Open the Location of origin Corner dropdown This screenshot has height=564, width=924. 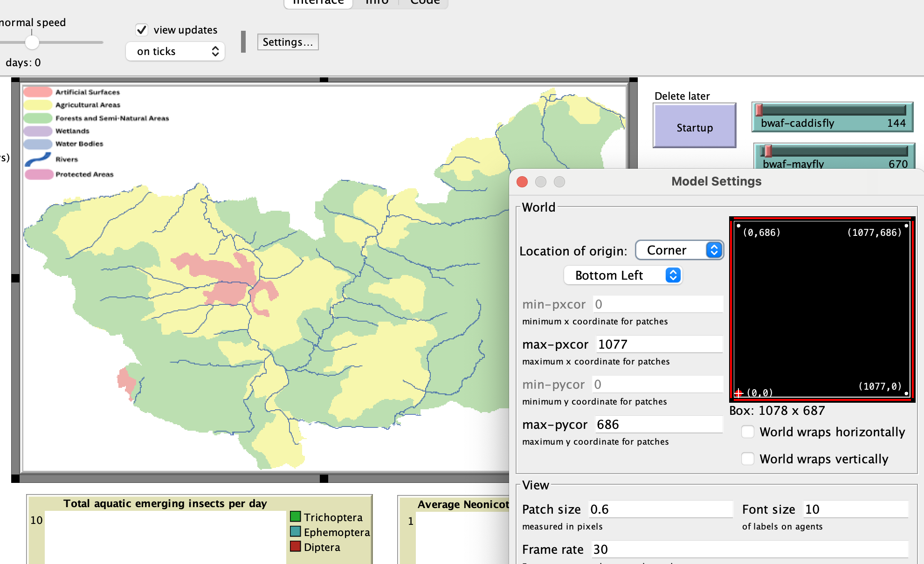point(679,250)
